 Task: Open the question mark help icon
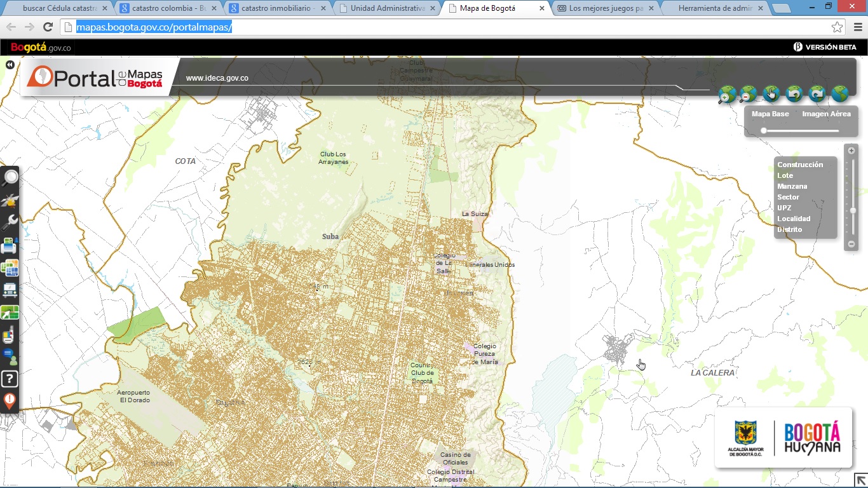[x=10, y=379]
